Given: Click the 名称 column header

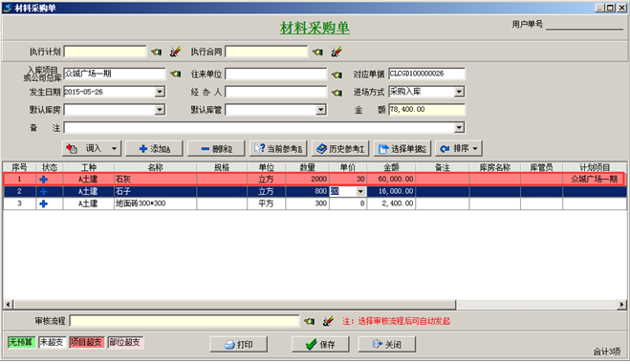Looking at the screenshot, I should tap(155, 167).
